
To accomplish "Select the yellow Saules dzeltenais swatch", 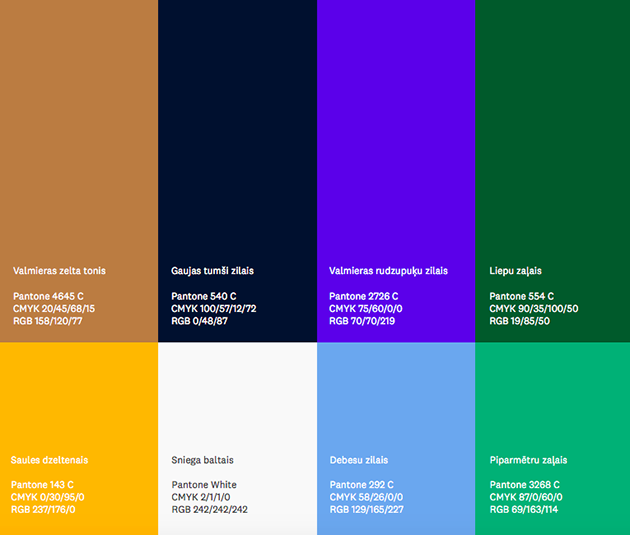I will (79, 400).
